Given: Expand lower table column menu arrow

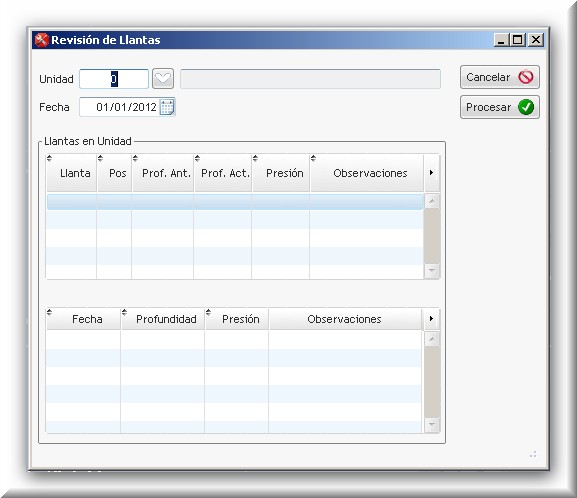Looking at the screenshot, I should click(431, 318).
